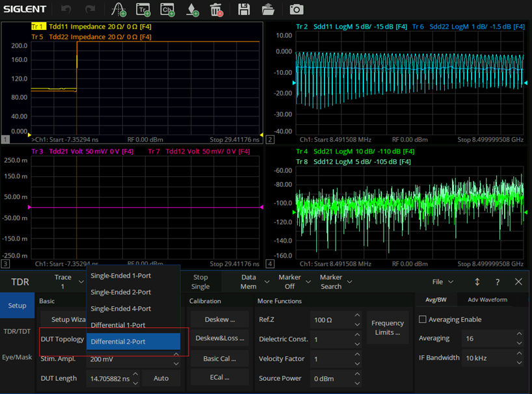
Task: Increase Ref.Z value with up arrow
Action: (x=357, y=315)
